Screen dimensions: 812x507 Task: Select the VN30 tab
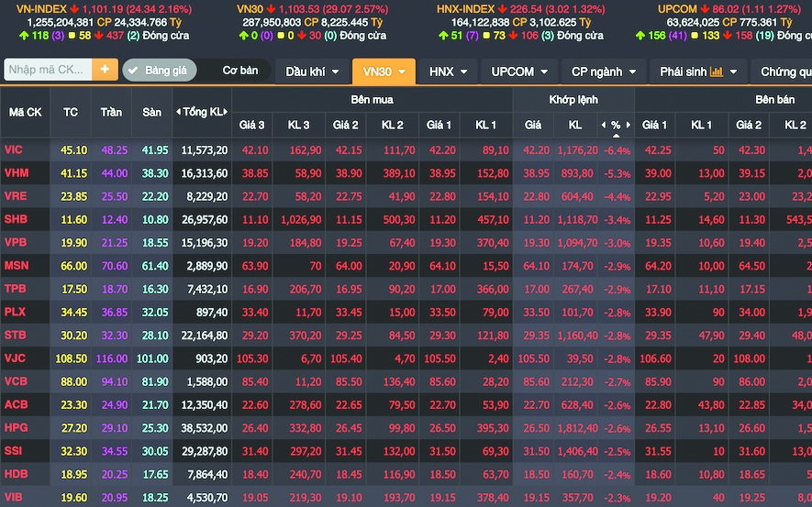click(384, 72)
